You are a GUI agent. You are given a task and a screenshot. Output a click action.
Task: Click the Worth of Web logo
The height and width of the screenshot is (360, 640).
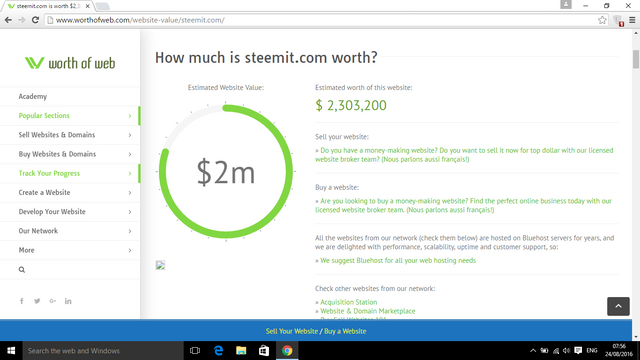tap(70, 63)
